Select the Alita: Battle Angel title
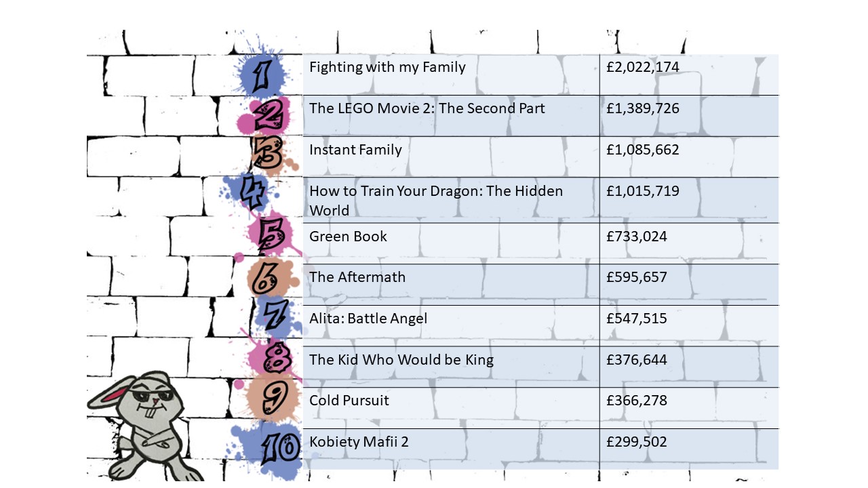The height and width of the screenshot is (488, 868). [x=368, y=319]
